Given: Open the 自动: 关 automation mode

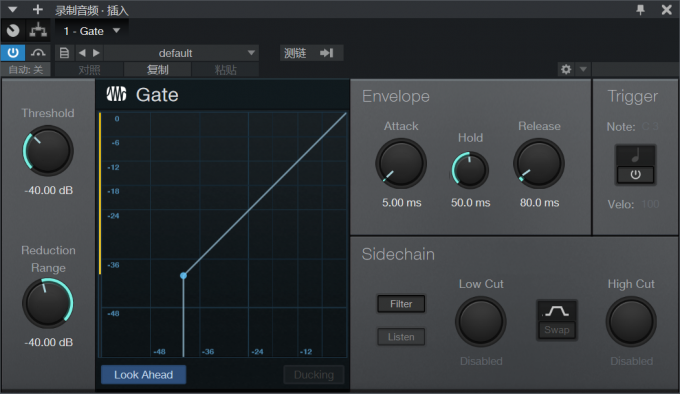Looking at the screenshot, I should coord(26,69).
